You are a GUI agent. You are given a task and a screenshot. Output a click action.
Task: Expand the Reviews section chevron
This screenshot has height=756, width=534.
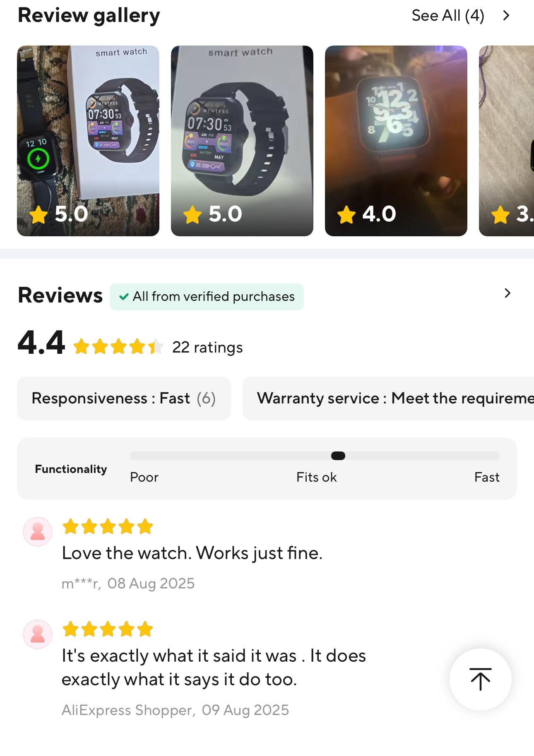click(508, 293)
